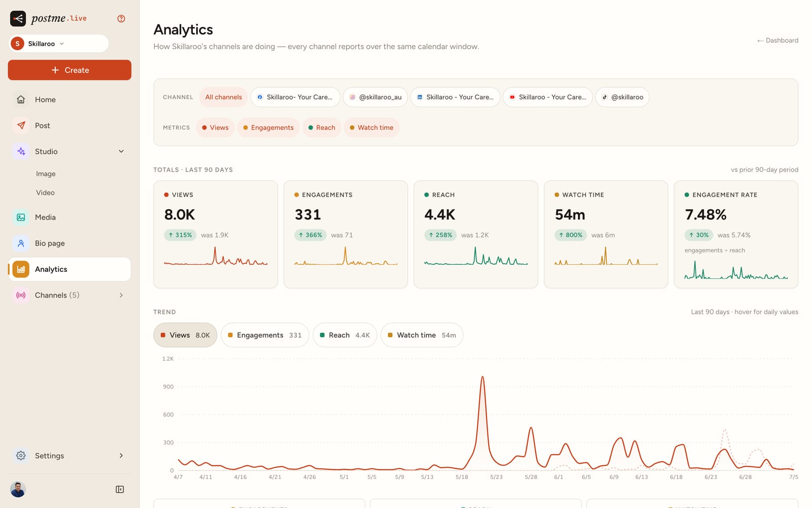Expand the Channels (5) chevron
This screenshot has width=812, height=508.
tap(121, 295)
